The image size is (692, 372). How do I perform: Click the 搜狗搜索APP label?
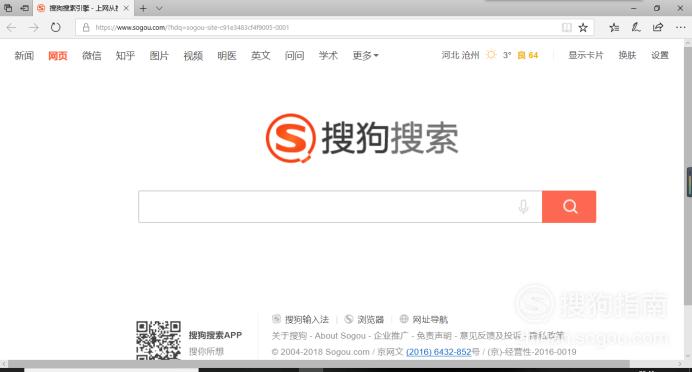pyautogui.click(x=215, y=335)
